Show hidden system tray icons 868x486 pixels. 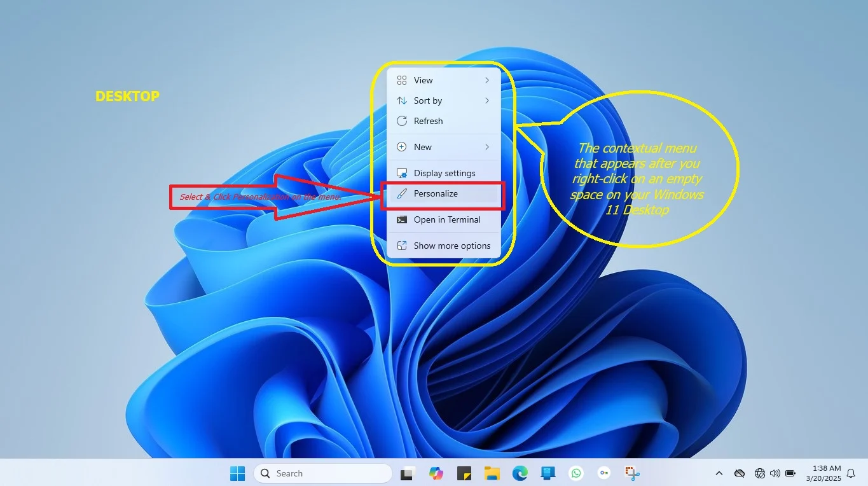point(719,473)
